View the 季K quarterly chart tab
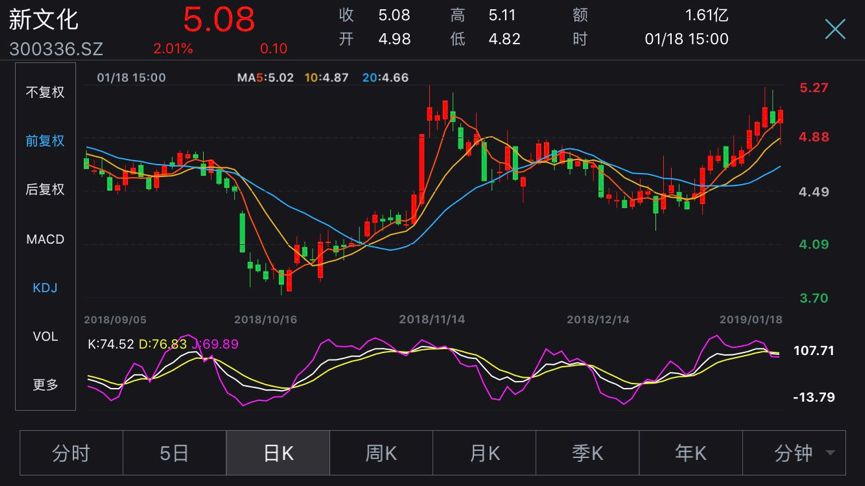 tap(587, 454)
